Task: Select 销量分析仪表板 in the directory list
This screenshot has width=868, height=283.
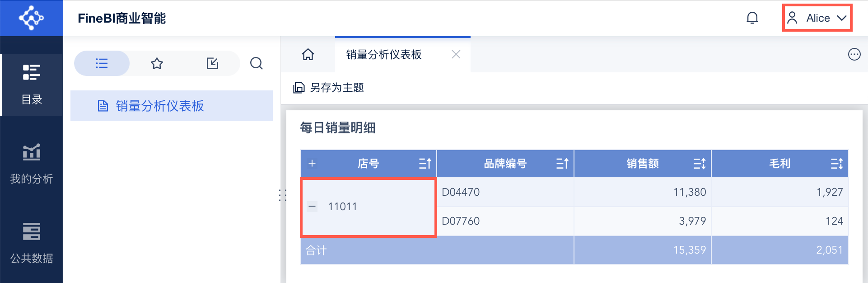Action: click(159, 106)
